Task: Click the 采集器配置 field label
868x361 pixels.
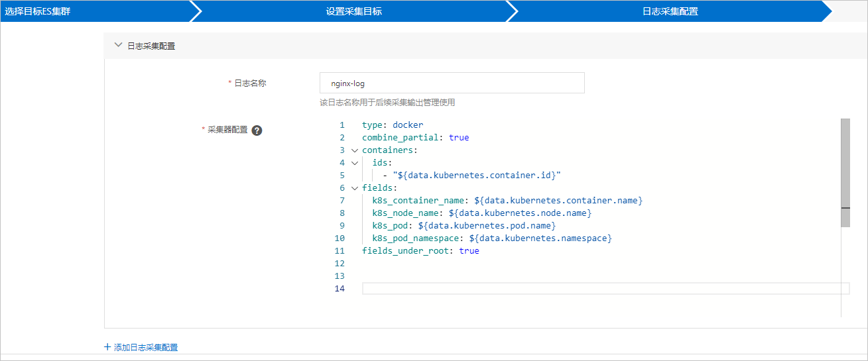Action: click(x=227, y=130)
